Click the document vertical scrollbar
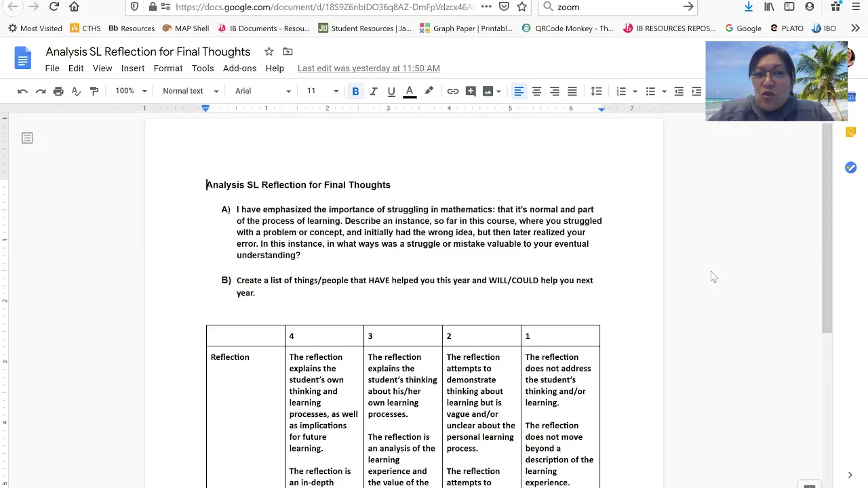Image resolution: width=868 pixels, height=488 pixels. pos(827,228)
